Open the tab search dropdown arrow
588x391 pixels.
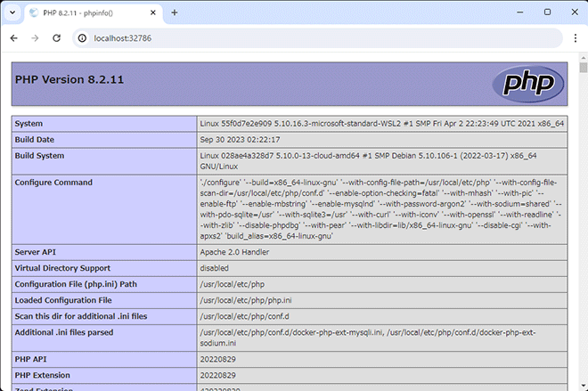coord(12,12)
